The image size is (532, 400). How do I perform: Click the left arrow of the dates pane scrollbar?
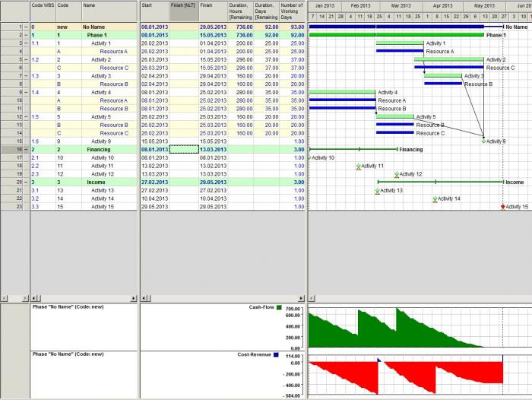(144, 298)
